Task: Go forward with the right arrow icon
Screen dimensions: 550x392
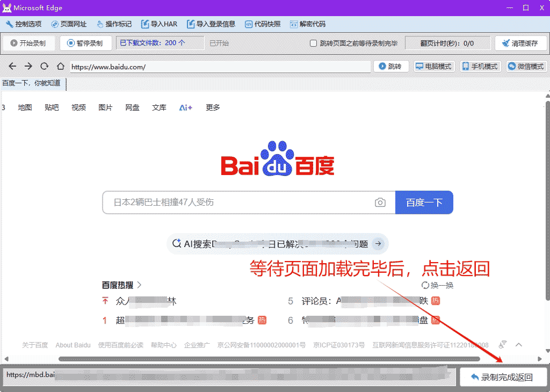Action: point(28,66)
